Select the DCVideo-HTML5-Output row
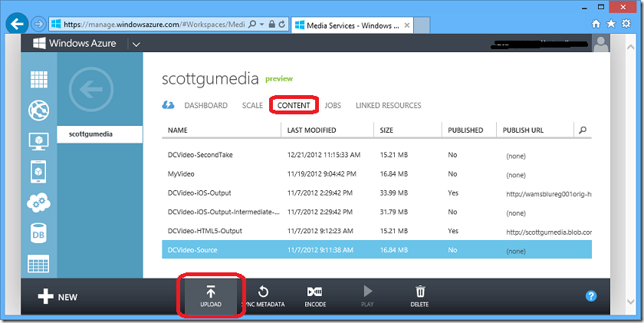 (x=376, y=231)
